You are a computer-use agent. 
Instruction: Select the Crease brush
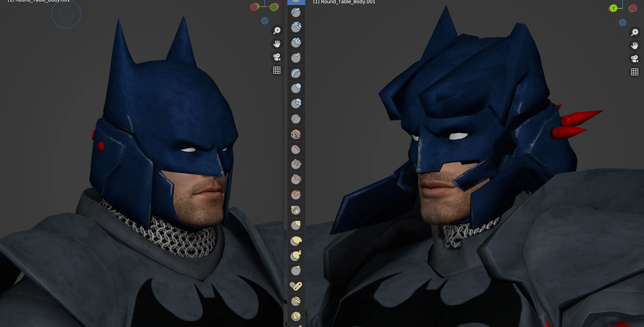click(296, 119)
